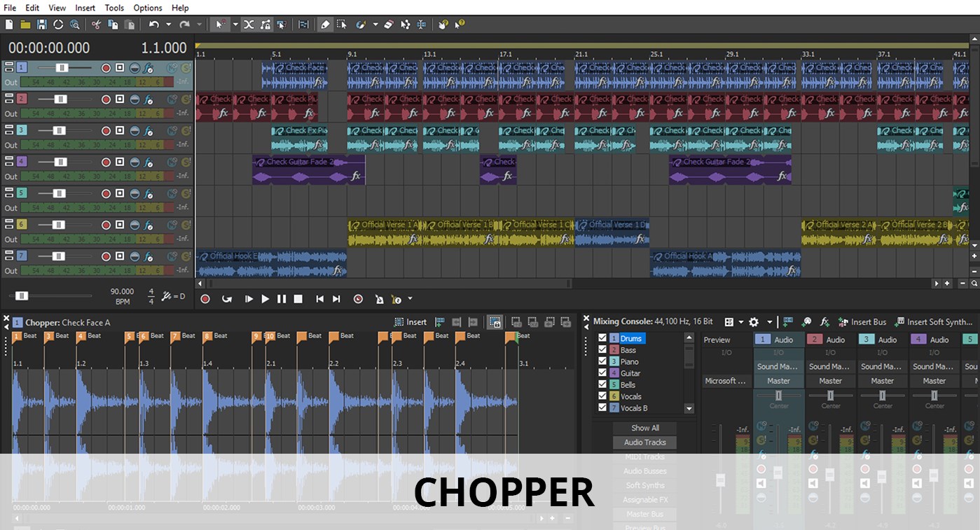Click track 1 volume fader slider
Viewport: 980px width, 530px height.
[x=62, y=68]
